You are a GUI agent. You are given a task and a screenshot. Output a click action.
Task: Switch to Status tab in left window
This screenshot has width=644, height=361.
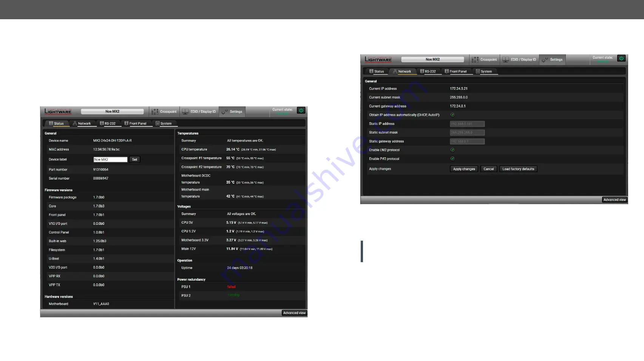tap(56, 123)
